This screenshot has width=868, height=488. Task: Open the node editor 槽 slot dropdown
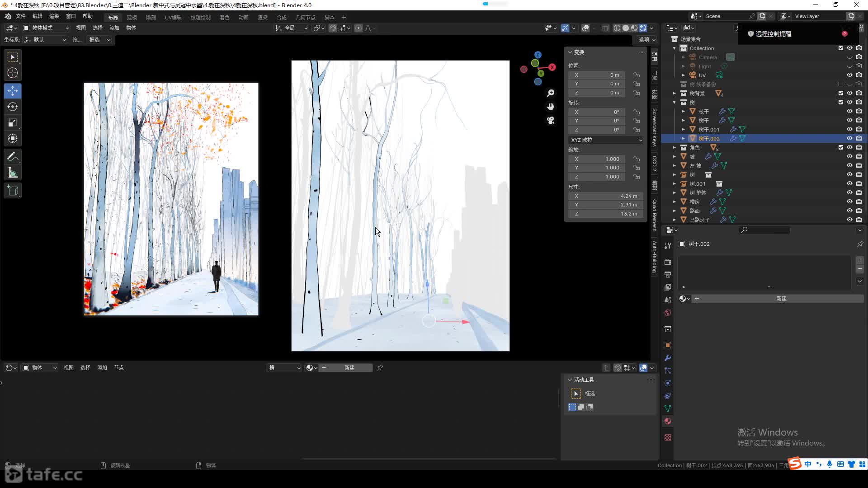coord(284,368)
